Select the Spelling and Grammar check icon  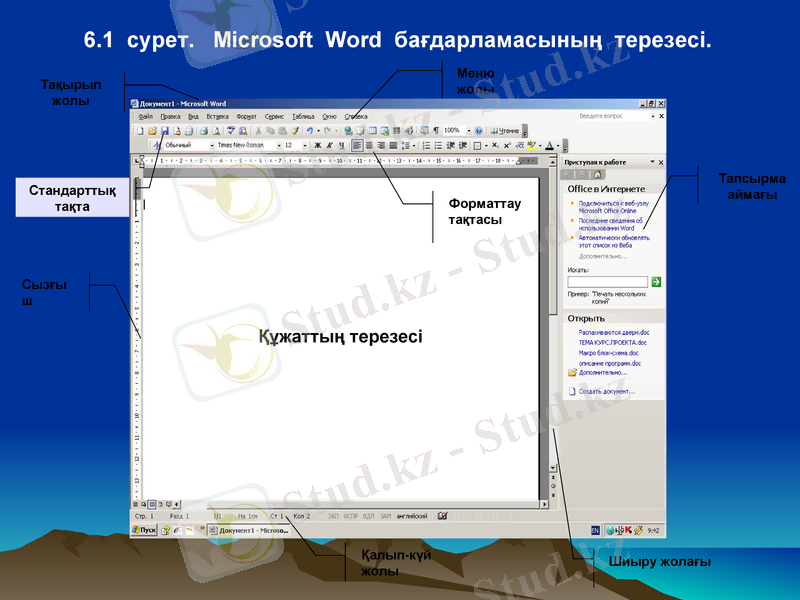[x=230, y=129]
